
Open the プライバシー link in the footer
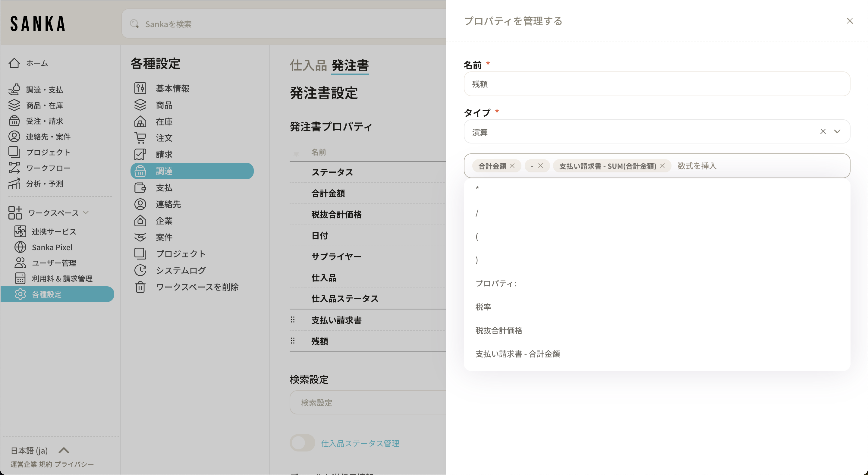point(74,464)
